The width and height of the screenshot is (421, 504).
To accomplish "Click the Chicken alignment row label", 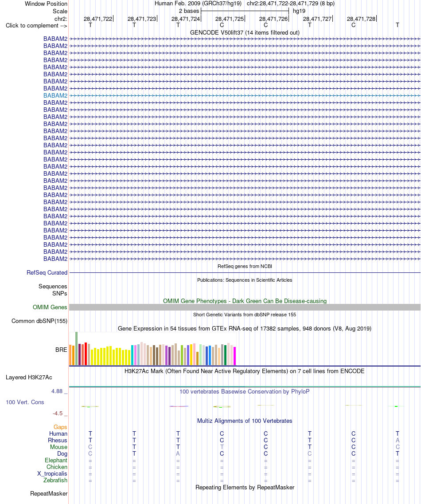I will tap(57, 467).
